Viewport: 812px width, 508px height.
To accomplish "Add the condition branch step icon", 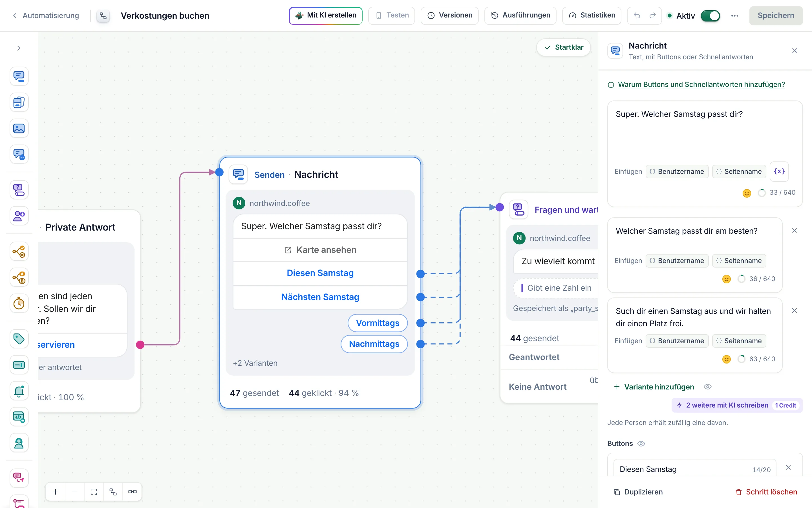I will coord(19,251).
